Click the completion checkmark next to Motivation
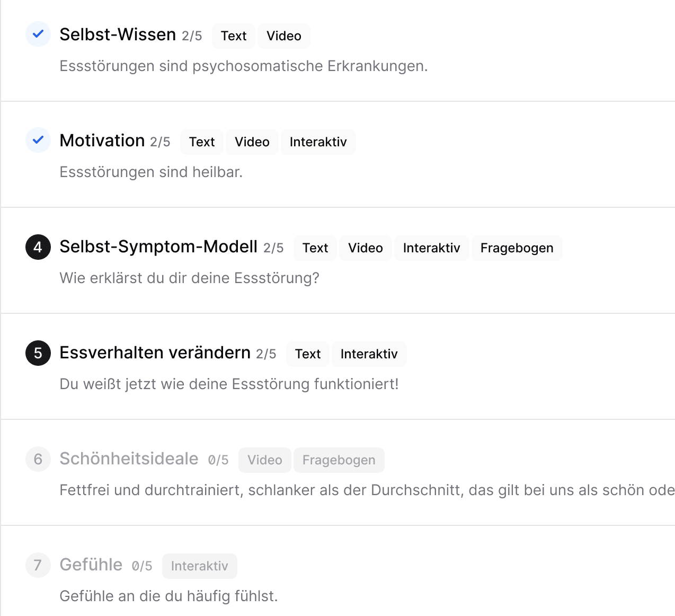Screen dimensions: 675x616 tap(38, 140)
